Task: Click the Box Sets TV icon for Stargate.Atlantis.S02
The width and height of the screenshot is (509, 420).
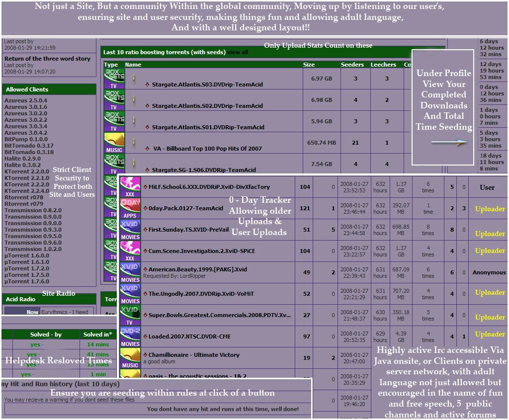Action: pos(114,100)
